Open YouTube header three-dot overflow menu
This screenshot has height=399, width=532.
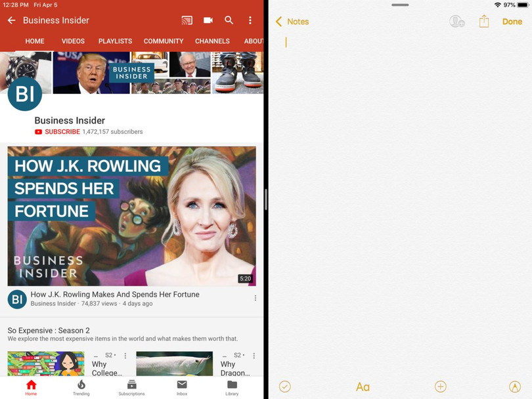point(250,20)
